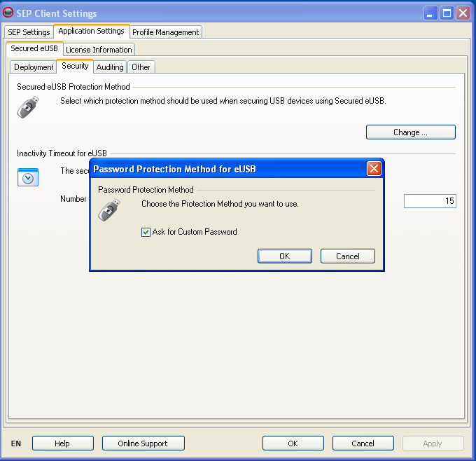Click the Online Support button
476x461 pixels.
pyautogui.click(x=143, y=443)
